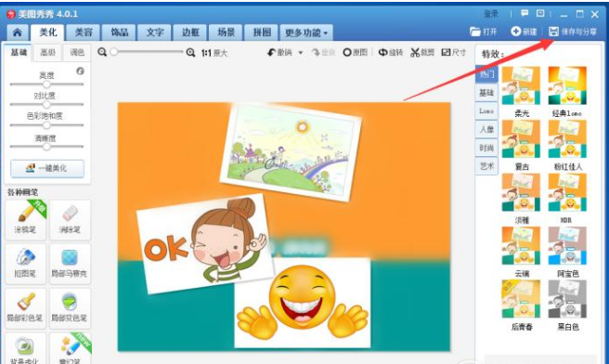This screenshot has height=364, width=609.
Task: Select the 局部变色笔 tool
Action: click(71, 308)
